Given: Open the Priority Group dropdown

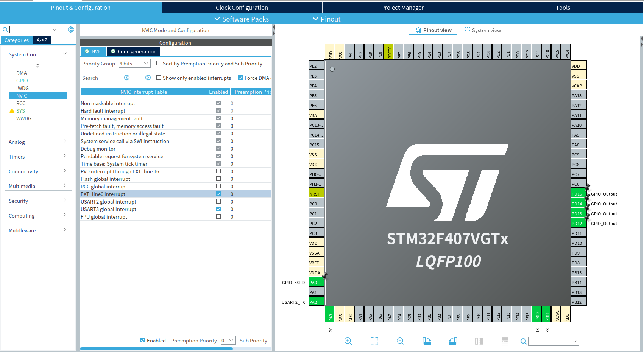Looking at the screenshot, I should point(135,63).
